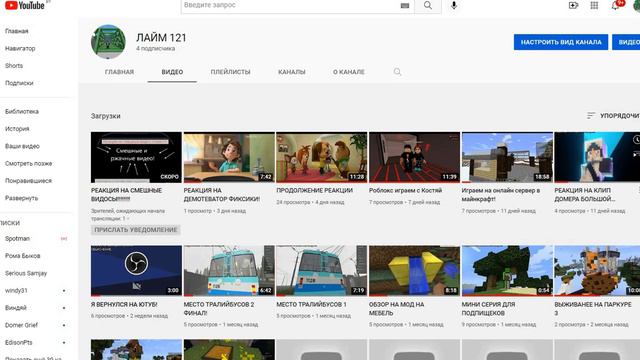Screen dimensions: 640x360
Task: Open История in sidebar
Action: [17, 129]
